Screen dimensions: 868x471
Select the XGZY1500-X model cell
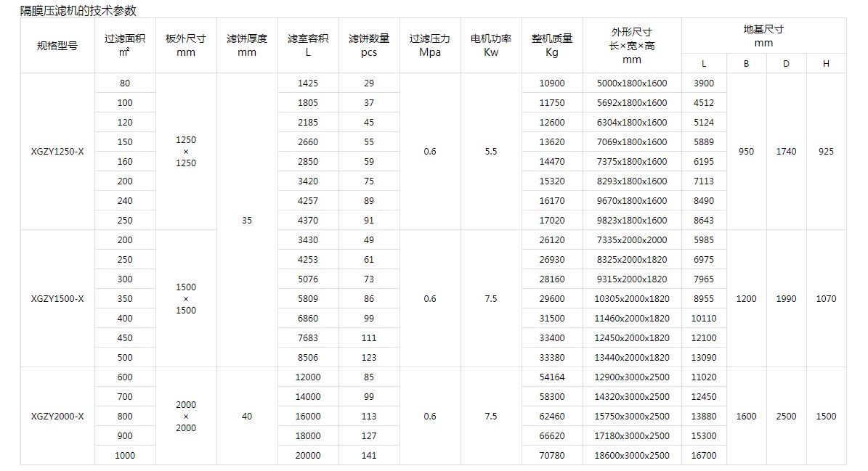[x=57, y=299]
